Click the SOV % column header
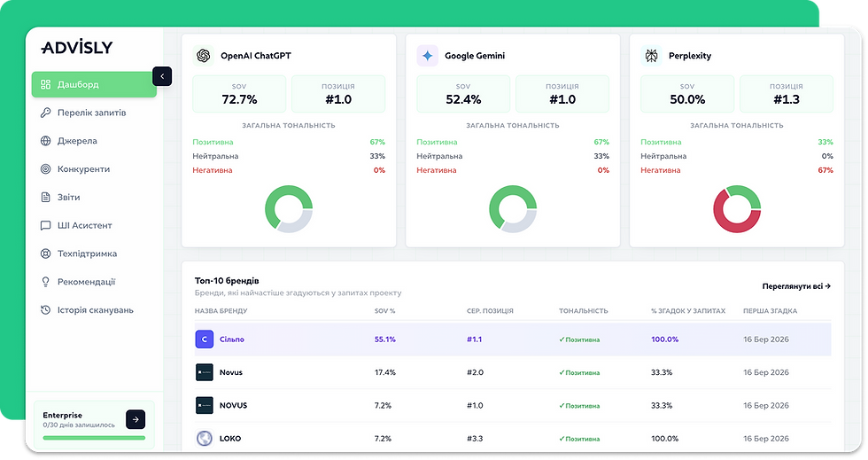This screenshot has height=460, width=868. click(384, 311)
